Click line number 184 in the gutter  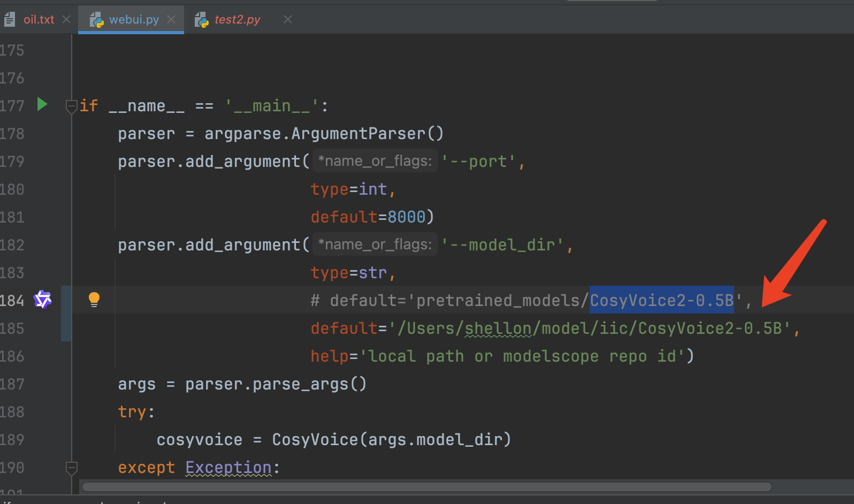(12, 301)
